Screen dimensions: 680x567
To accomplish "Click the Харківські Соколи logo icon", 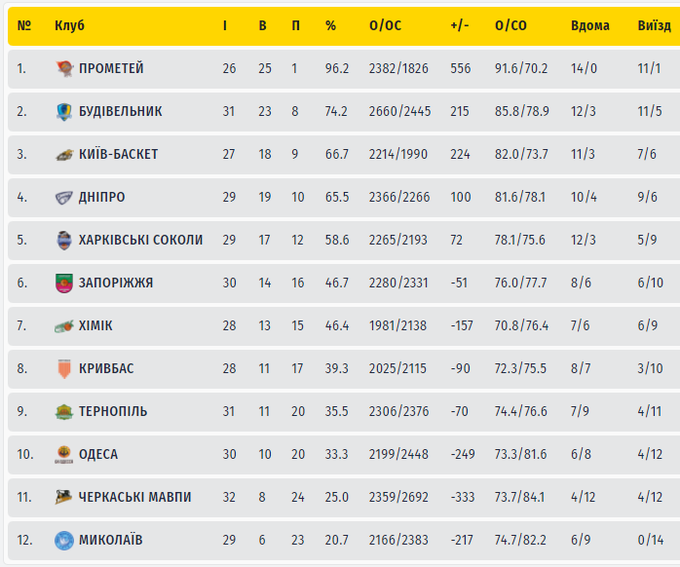I will pyautogui.click(x=64, y=240).
